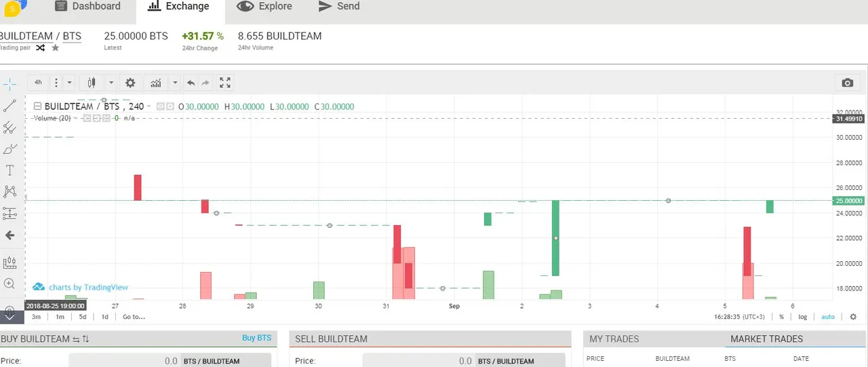Click the DATE column header in trades table
Image resolution: width=868 pixels, height=367 pixels.
pyautogui.click(x=802, y=359)
